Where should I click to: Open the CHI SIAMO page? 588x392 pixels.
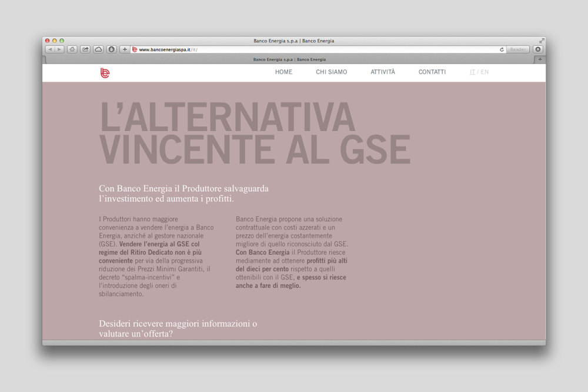pyautogui.click(x=332, y=72)
